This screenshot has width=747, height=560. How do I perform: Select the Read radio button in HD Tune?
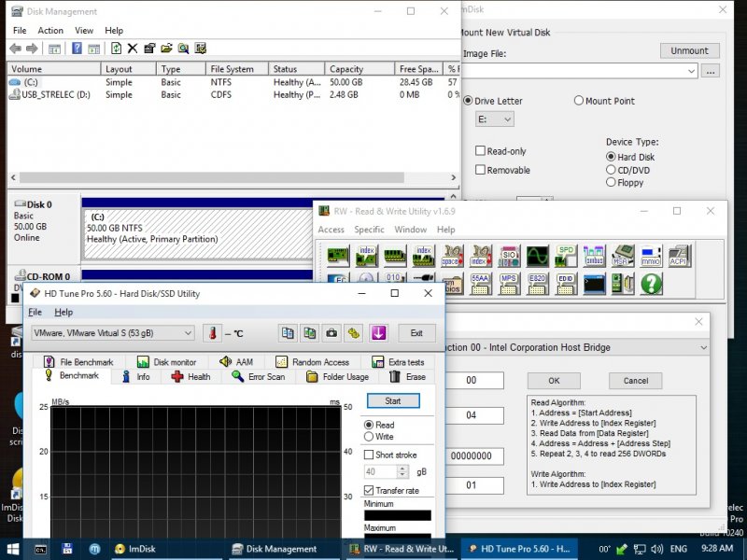(x=368, y=425)
